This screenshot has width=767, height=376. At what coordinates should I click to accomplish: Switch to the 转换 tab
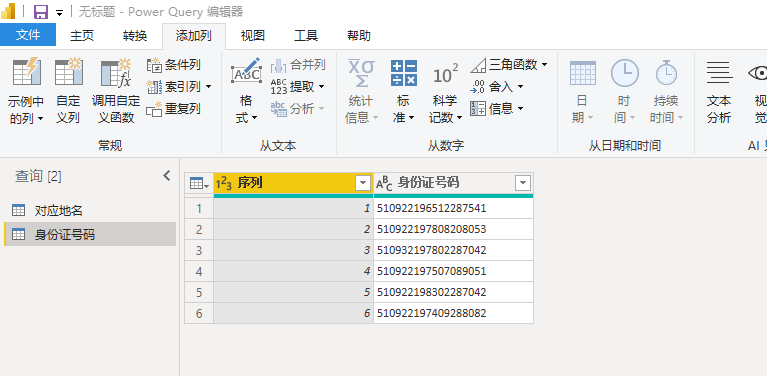(x=135, y=35)
